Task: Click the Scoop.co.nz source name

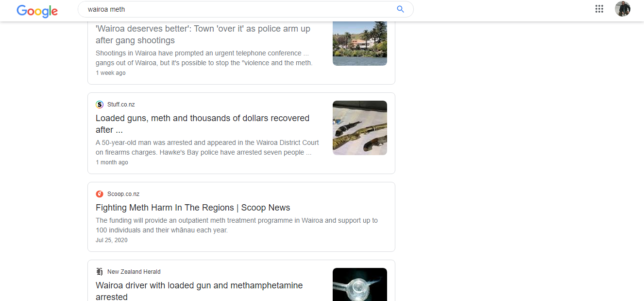Action: click(123, 194)
